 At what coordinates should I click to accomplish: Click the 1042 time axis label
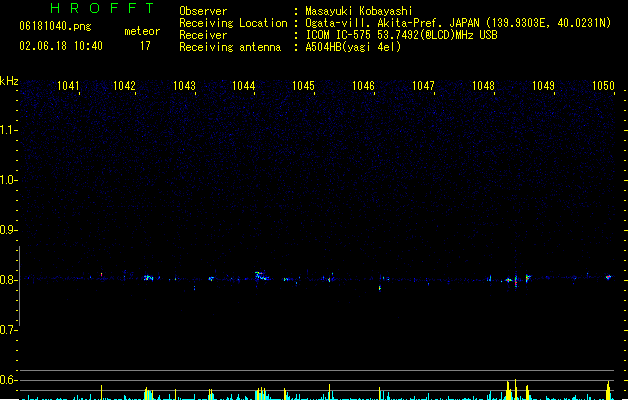(x=124, y=86)
